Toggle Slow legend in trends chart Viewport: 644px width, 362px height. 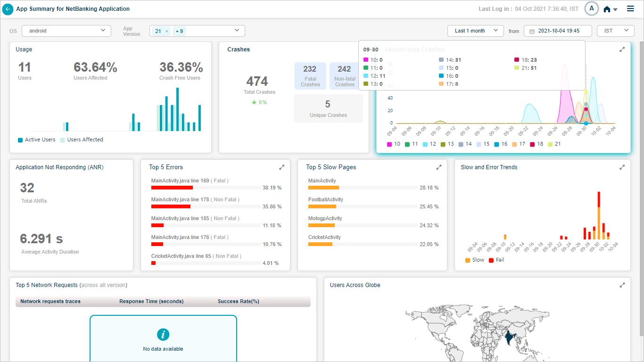tap(475, 260)
